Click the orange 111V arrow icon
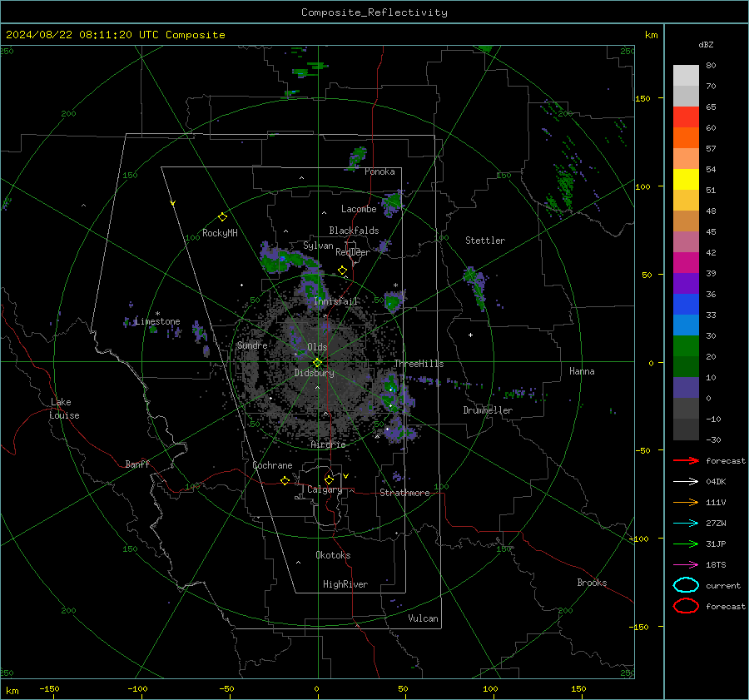 pyautogui.click(x=686, y=502)
